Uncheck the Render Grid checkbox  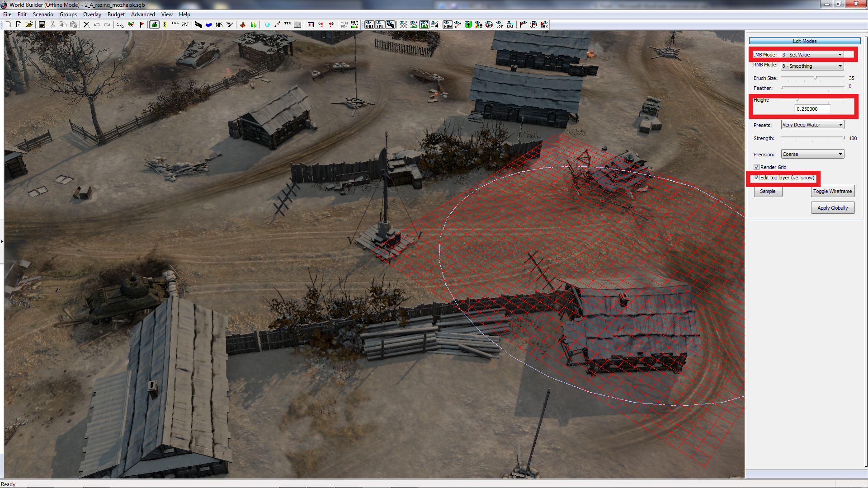pyautogui.click(x=756, y=167)
